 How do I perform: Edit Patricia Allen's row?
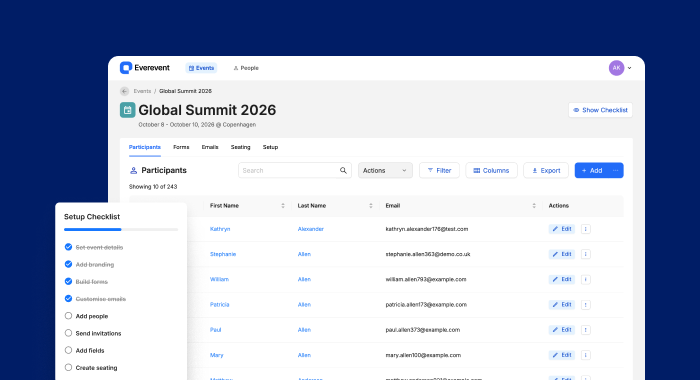click(x=562, y=305)
